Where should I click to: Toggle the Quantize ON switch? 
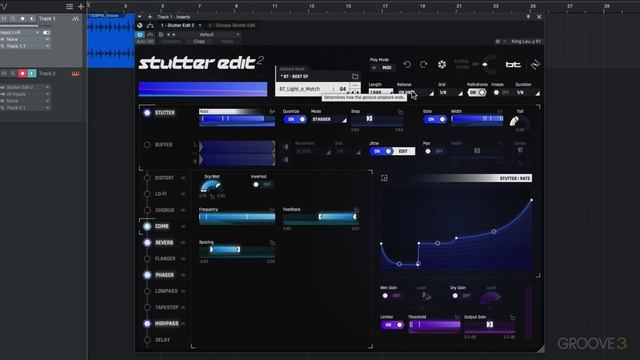[x=295, y=119]
